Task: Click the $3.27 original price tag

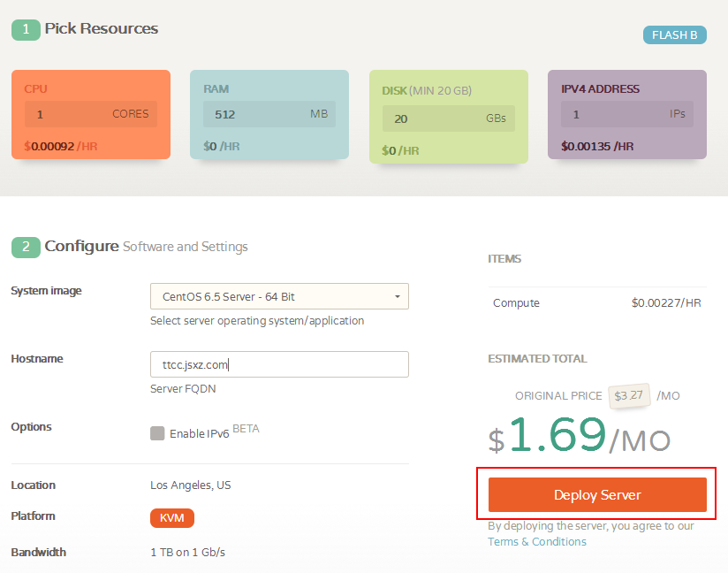Action: pyautogui.click(x=629, y=395)
